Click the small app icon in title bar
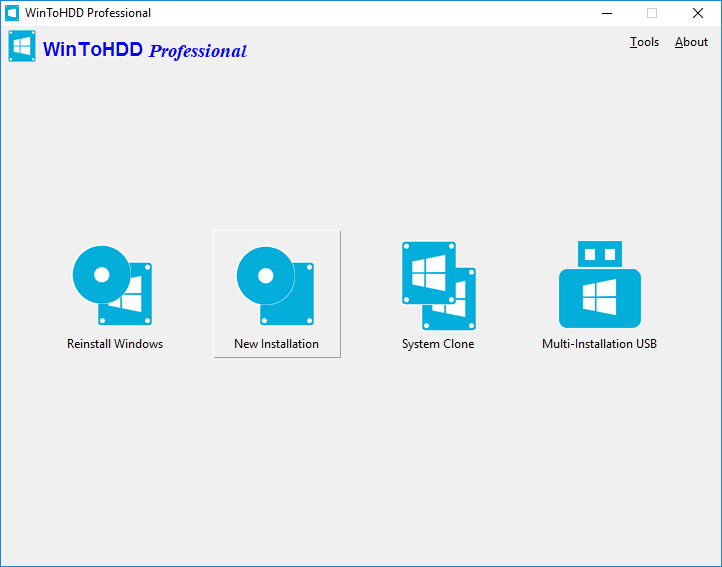722x567 pixels. (x=12, y=13)
